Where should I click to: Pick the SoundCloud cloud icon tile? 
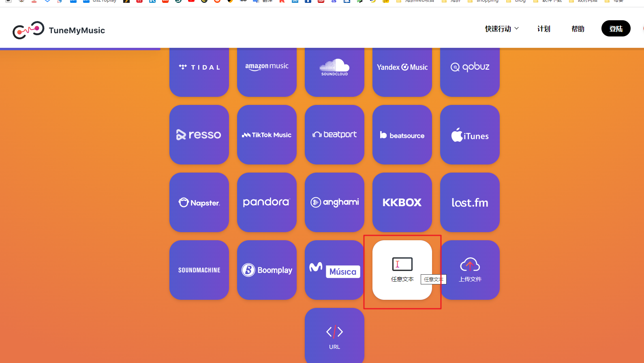(334, 67)
